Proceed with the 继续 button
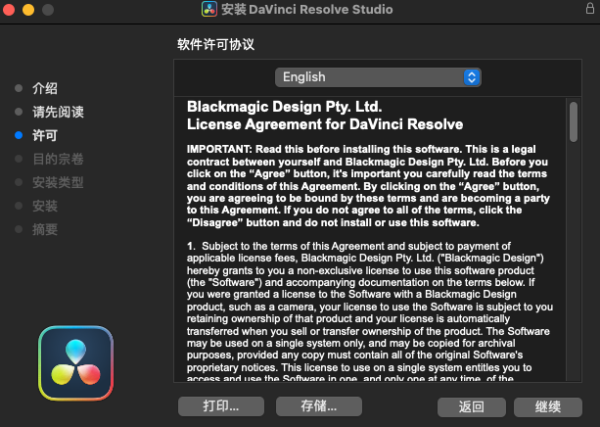600x427 pixels. point(547,407)
